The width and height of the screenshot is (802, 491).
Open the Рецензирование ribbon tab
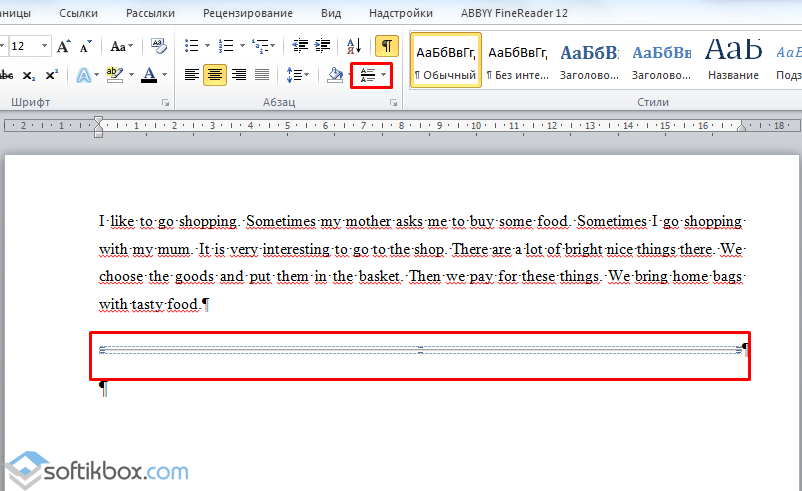point(247,14)
